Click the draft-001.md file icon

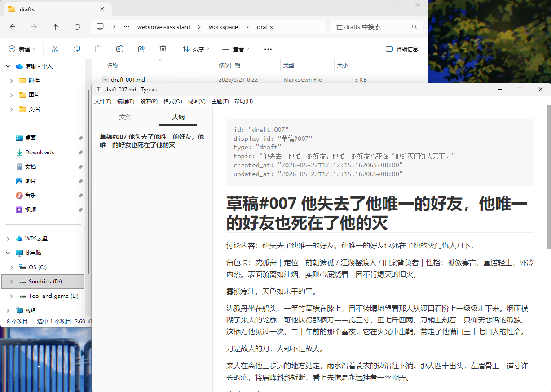(106, 80)
